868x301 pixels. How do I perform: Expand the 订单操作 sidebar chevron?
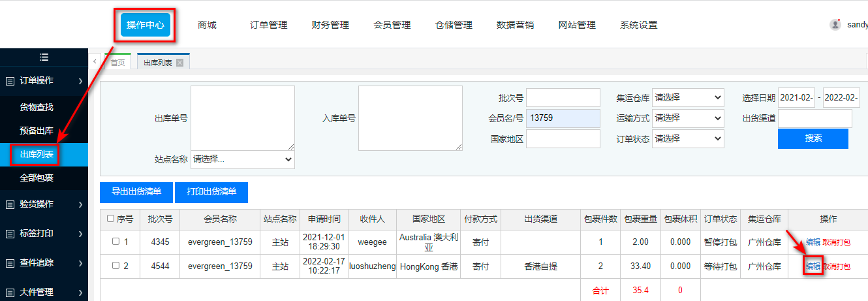point(80,81)
